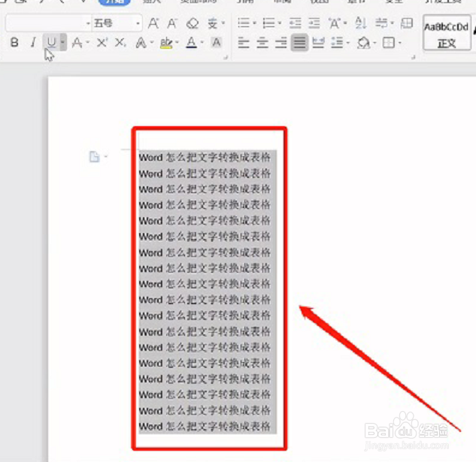
Task: Click the show paragraph marks layout icon
Action: coord(407,23)
